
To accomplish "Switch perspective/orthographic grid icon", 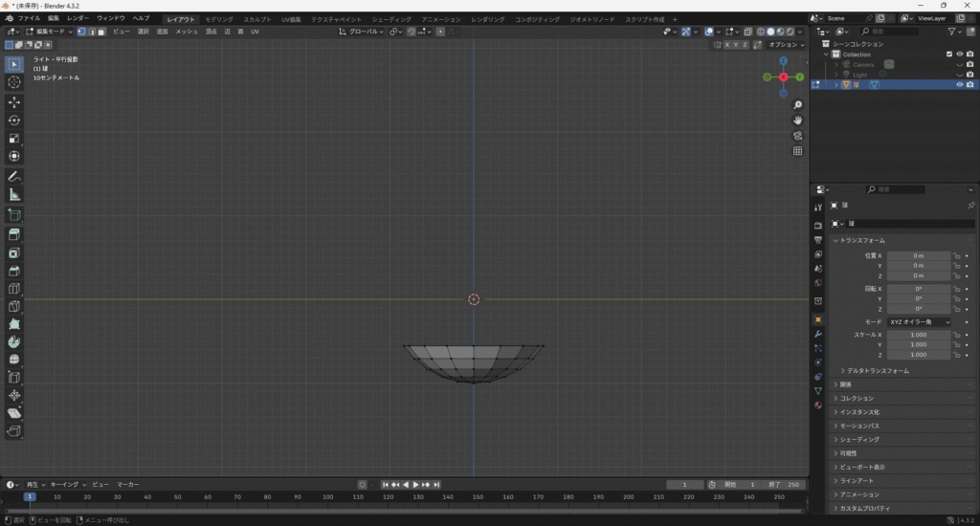I will 797,150.
